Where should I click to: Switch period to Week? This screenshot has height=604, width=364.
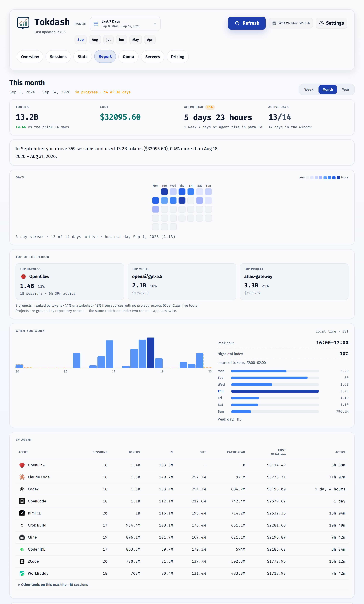pyautogui.click(x=309, y=90)
